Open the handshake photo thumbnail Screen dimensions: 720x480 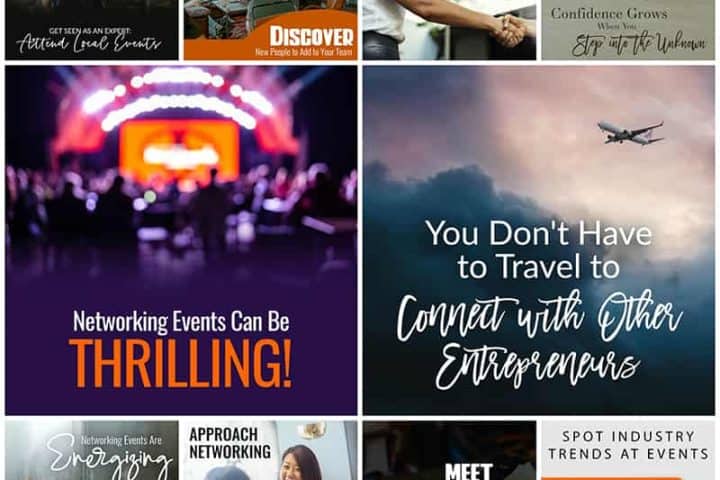click(449, 30)
